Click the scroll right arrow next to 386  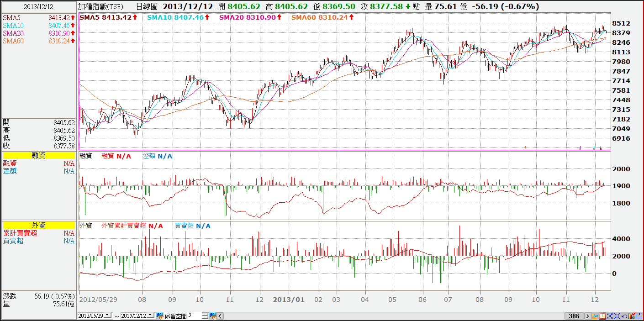tap(588, 316)
